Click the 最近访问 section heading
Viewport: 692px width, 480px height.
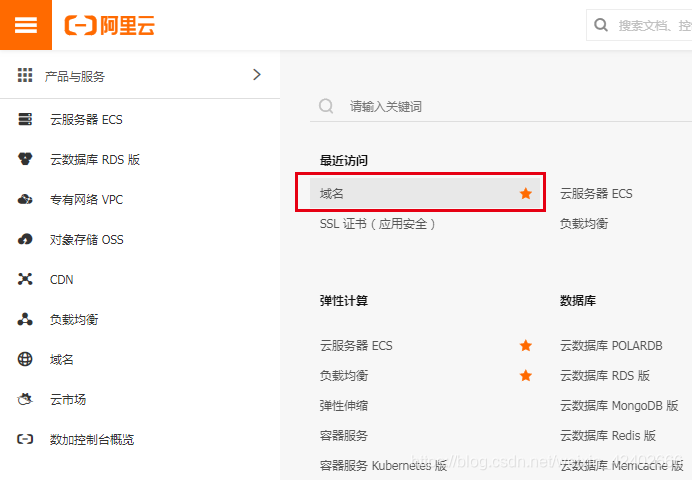pos(344,161)
